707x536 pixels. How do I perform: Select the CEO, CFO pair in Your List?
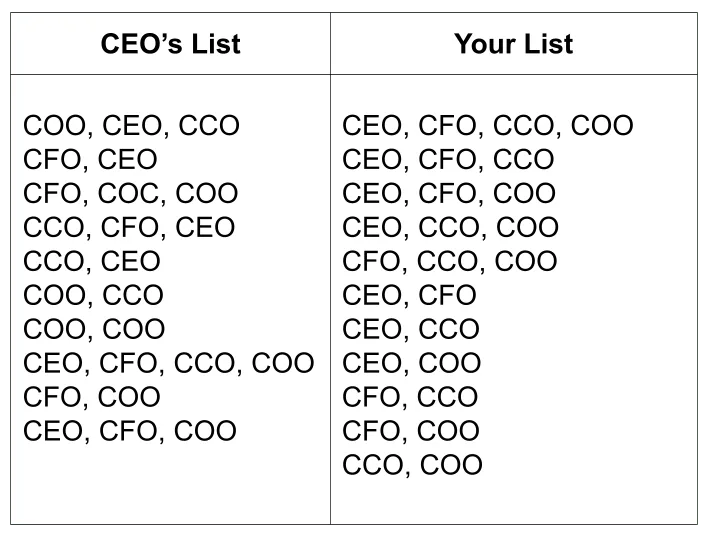[409, 295]
